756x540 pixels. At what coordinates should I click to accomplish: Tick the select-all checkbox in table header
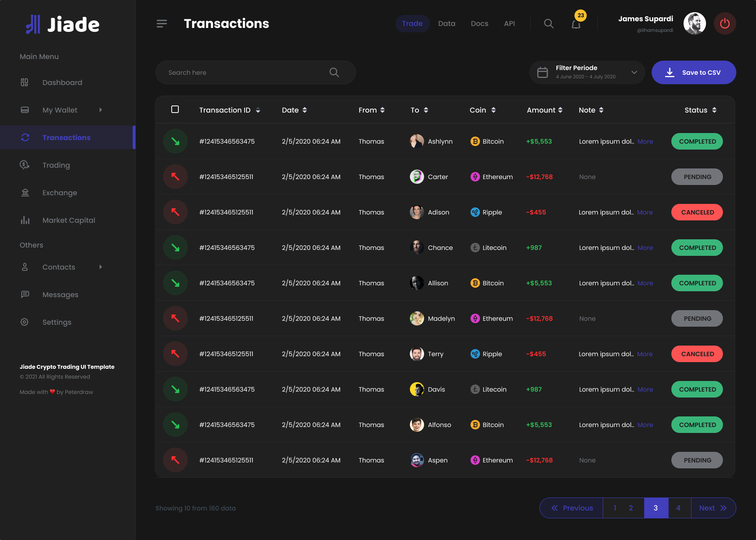[x=175, y=109]
